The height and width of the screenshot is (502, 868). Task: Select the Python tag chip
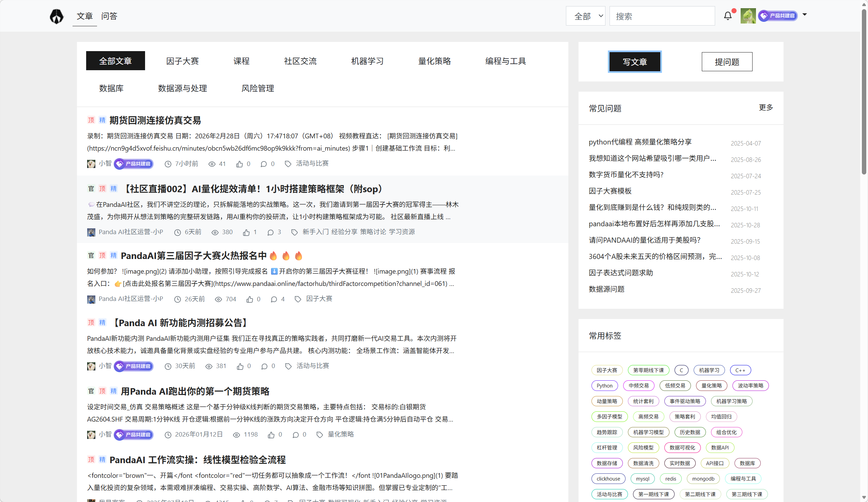[x=604, y=385]
